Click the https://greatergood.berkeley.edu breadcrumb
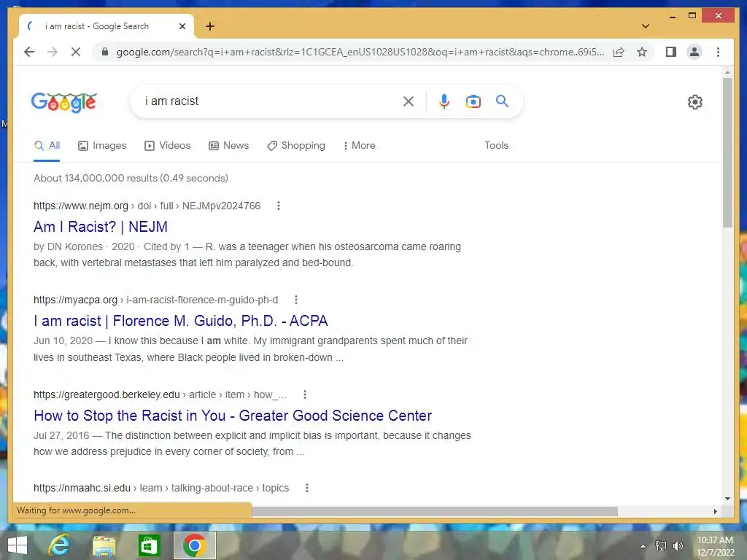This screenshot has width=747, height=560. (x=107, y=394)
